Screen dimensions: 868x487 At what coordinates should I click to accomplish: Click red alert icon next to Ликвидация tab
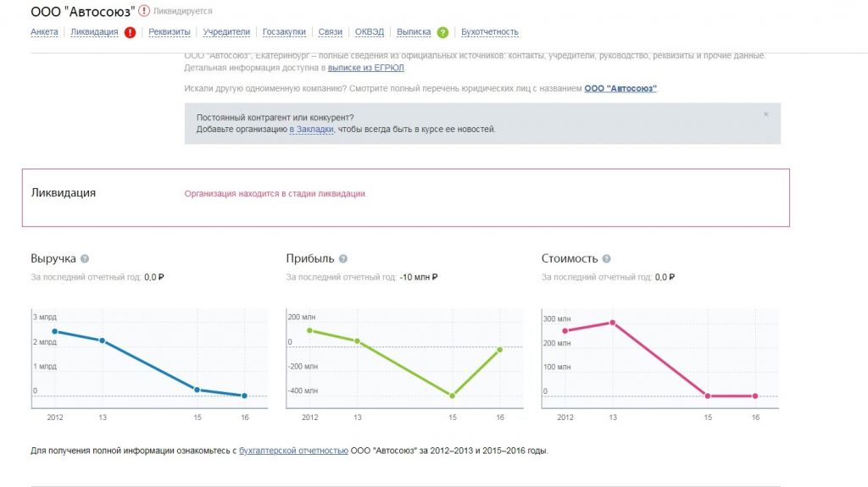(130, 32)
